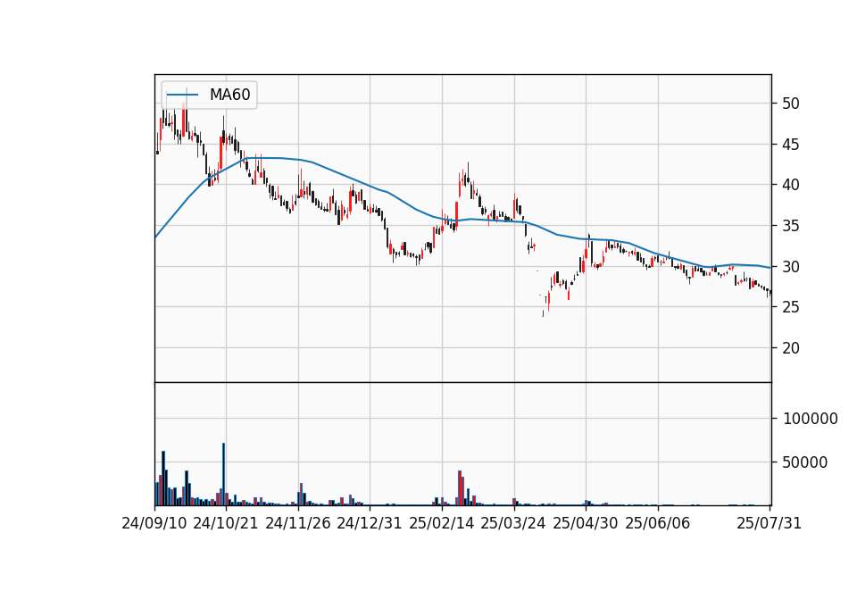Click the price axis value 50
This screenshot has width=857, height=616.
(x=790, y=104)
